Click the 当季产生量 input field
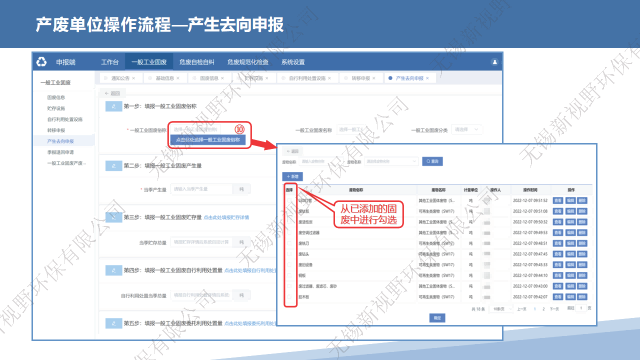 [201, 189]
